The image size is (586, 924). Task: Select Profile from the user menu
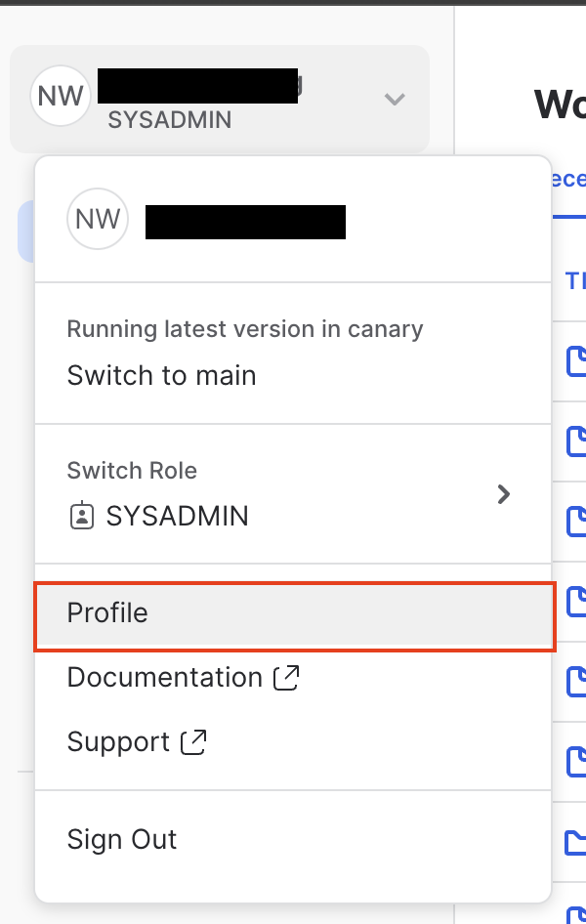[x=106, y=613]
